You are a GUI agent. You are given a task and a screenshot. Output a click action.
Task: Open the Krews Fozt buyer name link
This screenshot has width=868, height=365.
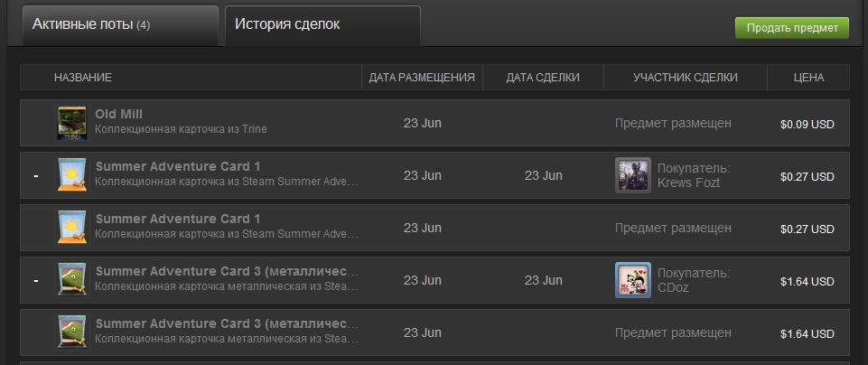tap(688, 182)
